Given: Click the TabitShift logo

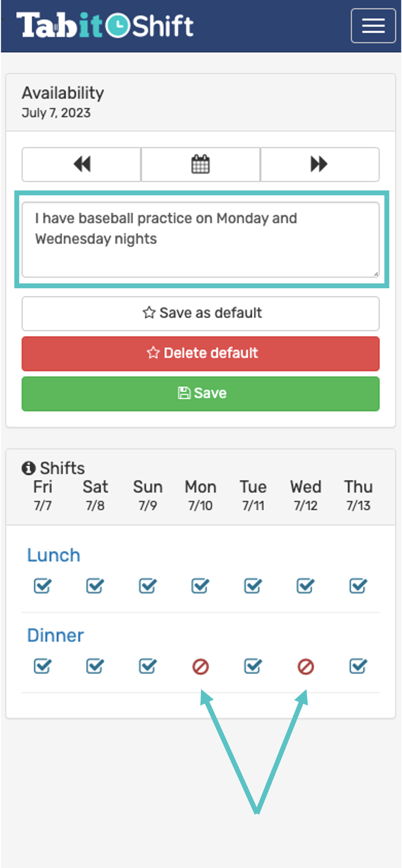Looking at the screenshot, I should (x=105, y=25).
